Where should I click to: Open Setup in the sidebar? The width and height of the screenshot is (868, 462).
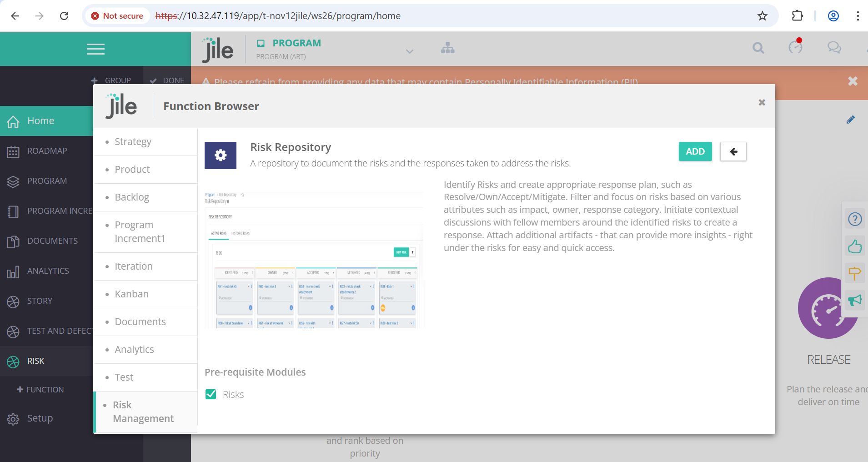click(40, 418)
